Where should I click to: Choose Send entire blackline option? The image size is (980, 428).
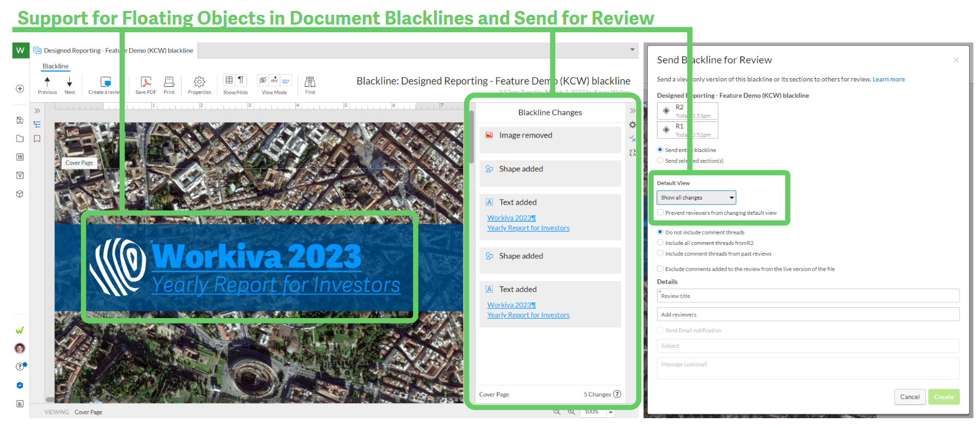660,150
